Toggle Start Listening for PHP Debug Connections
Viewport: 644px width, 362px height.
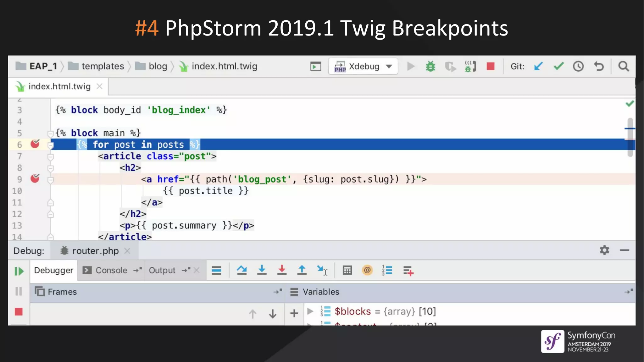click(470, 66)
